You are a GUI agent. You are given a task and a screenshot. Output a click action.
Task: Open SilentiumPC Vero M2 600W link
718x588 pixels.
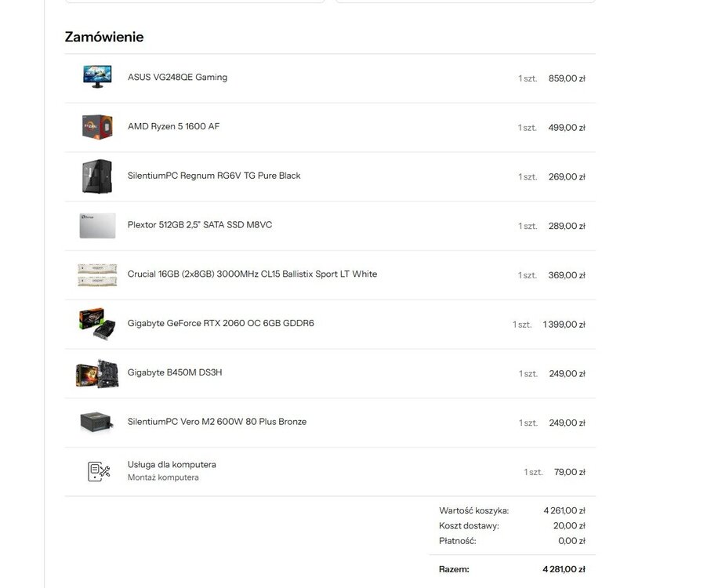pos(217,422)
